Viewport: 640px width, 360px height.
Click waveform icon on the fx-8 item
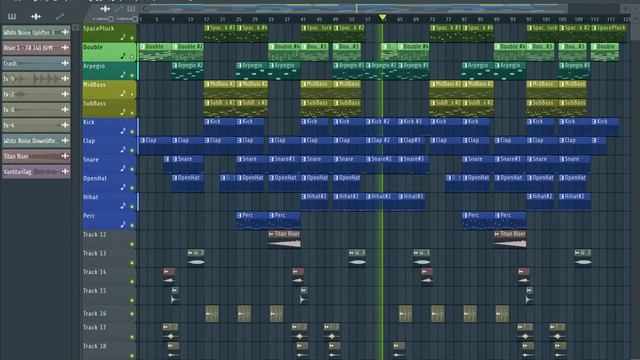[65, 109]
